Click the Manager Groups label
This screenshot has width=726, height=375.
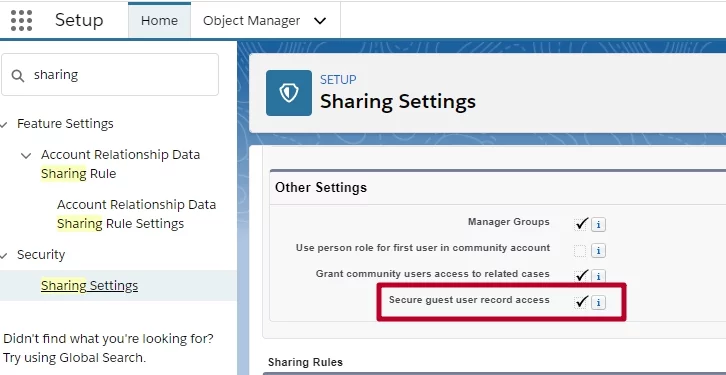click(x=508, y=222)
